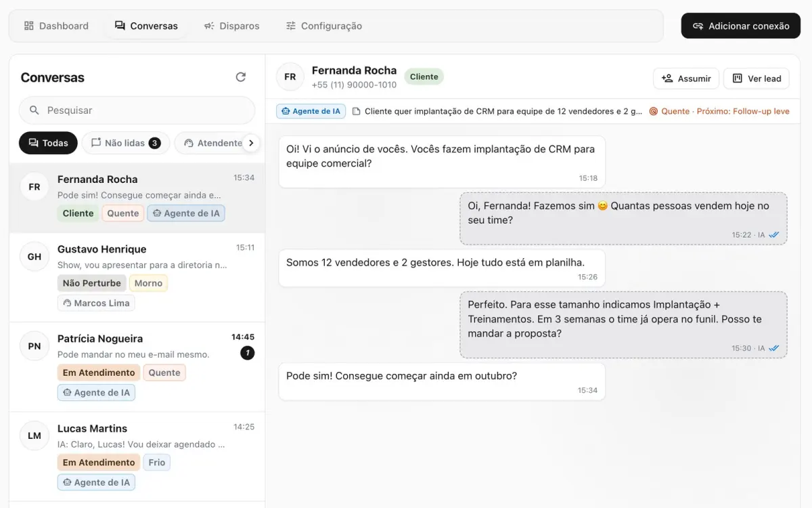Image resolution: width=812 pixels, height=508 pixels.
Task: Go to the Configuração tab
Action: (323, 26)
